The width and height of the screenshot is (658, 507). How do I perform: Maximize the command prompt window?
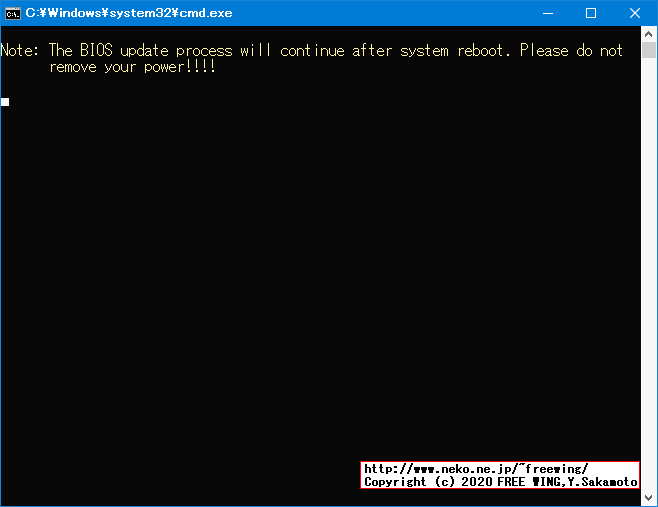click(x=591, y=13)
